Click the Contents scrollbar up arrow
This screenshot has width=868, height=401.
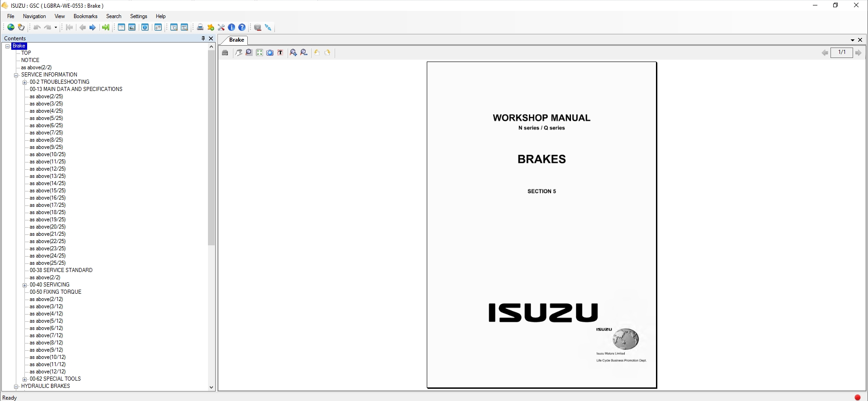click(211, 46)
